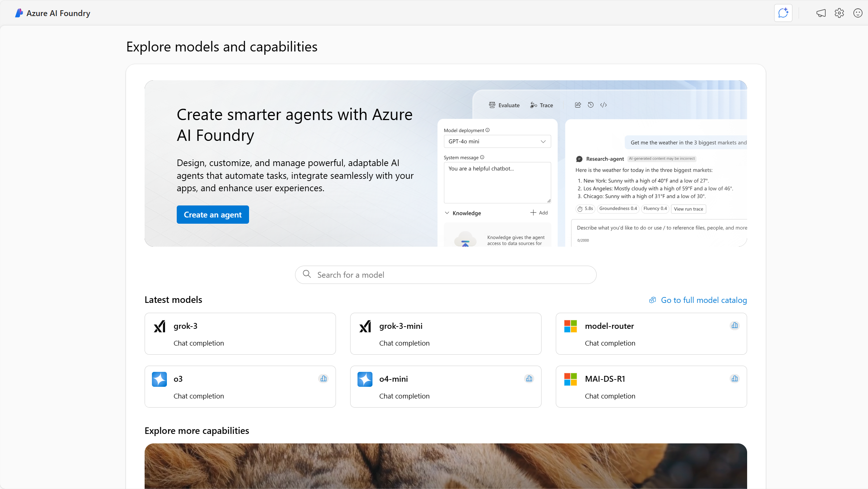Click Model deployment info icon
Image resolution: width=868 pixels, height=489 pixels.
487,130
